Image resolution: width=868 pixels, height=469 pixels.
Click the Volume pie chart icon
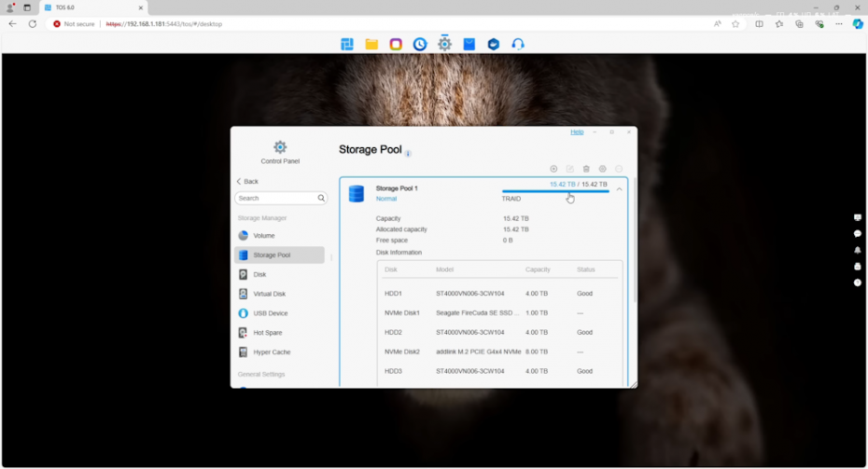243,236
